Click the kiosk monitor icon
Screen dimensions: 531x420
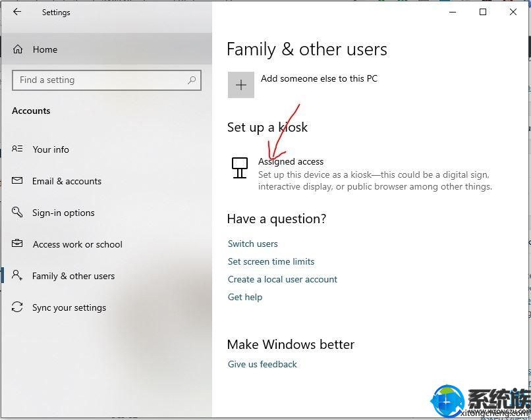[x=240, y=167]
